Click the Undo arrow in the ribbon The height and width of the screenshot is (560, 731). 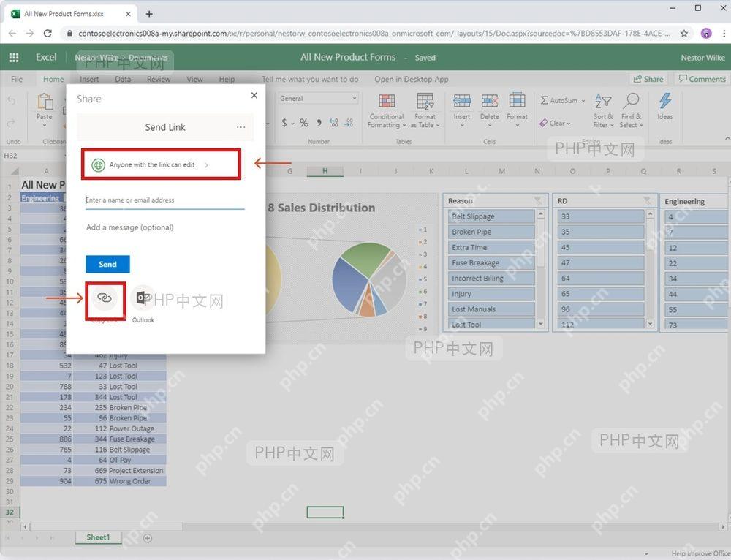(x=12, y=100)
